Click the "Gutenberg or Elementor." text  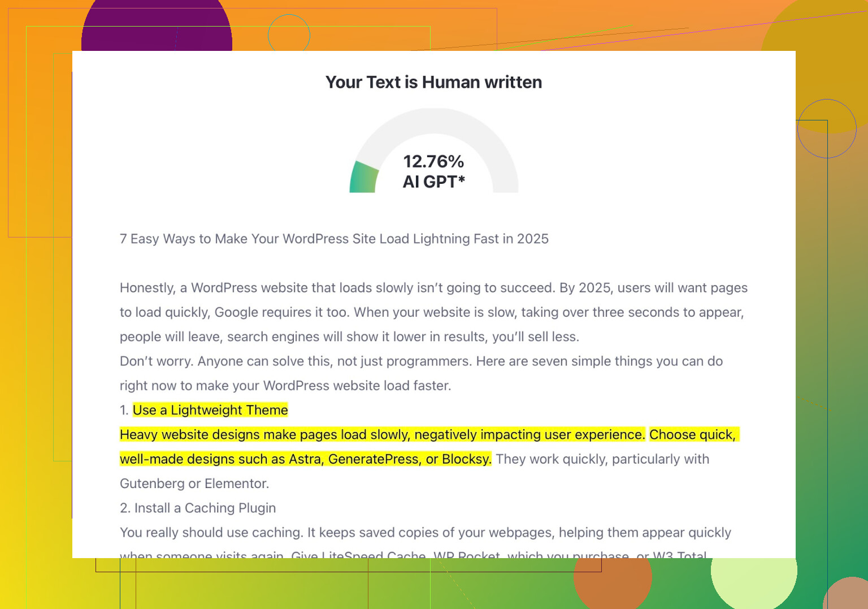point(194,484)
